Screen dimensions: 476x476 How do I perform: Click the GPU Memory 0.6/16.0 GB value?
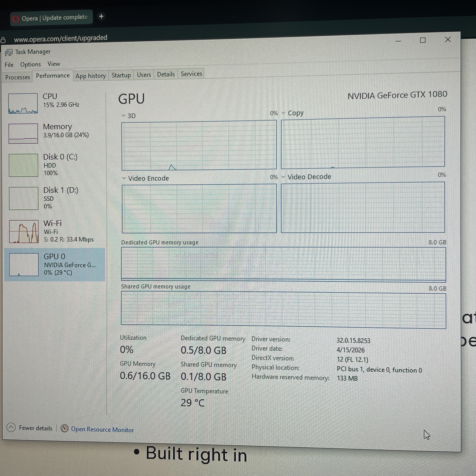coord(145,376)
